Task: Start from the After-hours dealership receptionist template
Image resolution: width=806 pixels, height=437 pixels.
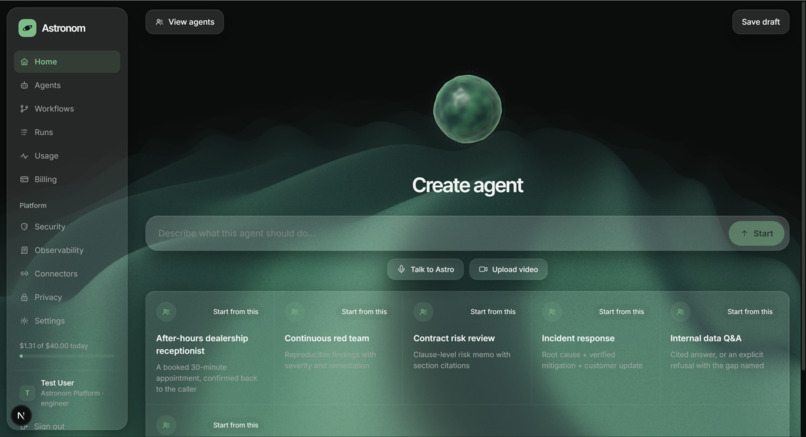Action: click(x=235, y=312)
